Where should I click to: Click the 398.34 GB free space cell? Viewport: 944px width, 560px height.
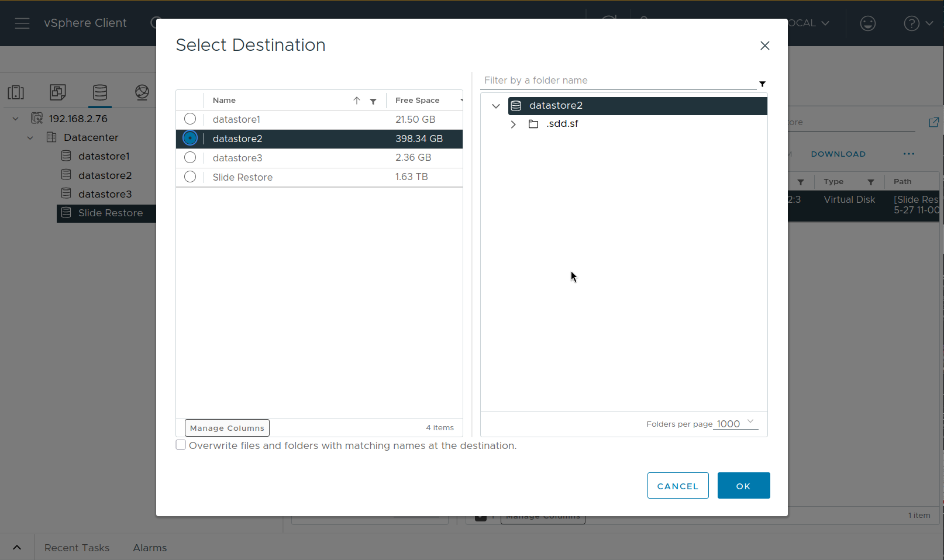point(419,139)
